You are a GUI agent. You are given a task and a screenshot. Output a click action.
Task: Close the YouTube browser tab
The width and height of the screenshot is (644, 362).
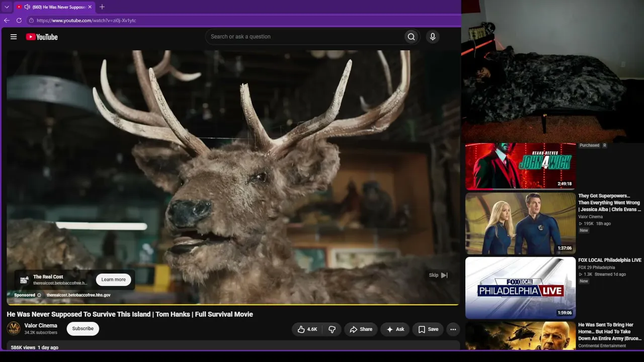pos(90,7)
